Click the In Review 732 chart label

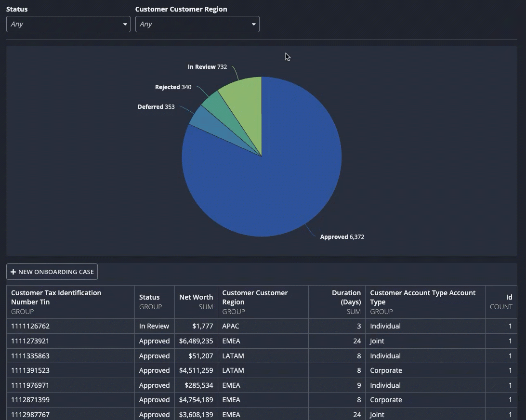coord(207,67)
